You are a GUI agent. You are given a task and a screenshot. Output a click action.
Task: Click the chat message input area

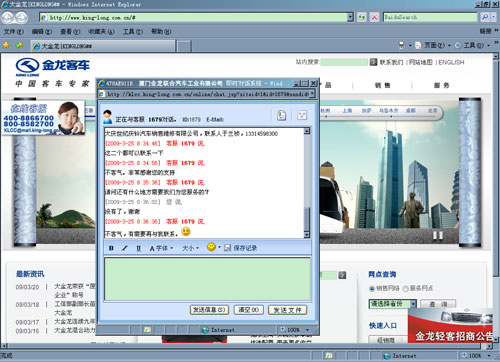coord(207,279)
